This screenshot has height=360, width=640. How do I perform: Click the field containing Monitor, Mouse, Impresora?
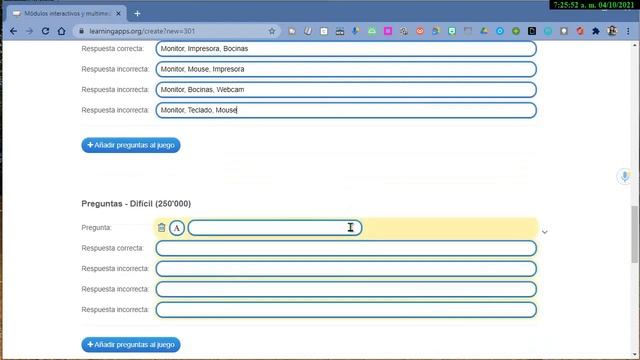click(346, 69)
